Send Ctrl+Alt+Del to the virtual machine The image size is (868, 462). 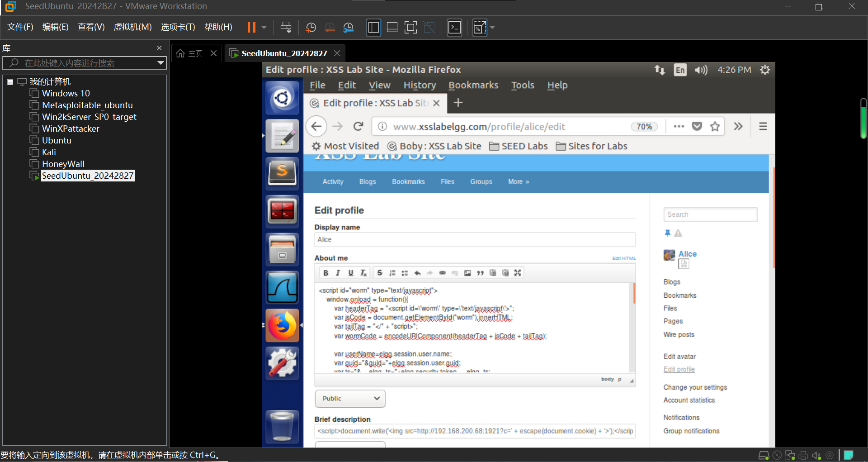coord(286,28)
